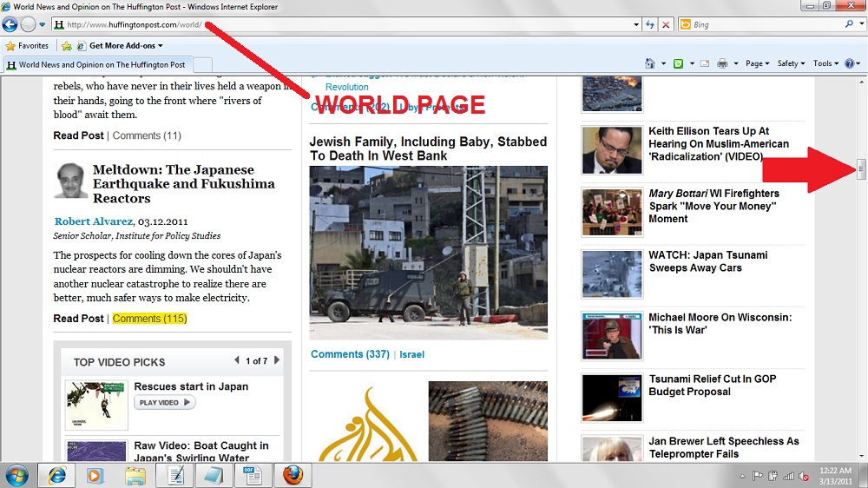Click Robert Alvarez author photo
The image size is (868, 488).
pos(71,180)
